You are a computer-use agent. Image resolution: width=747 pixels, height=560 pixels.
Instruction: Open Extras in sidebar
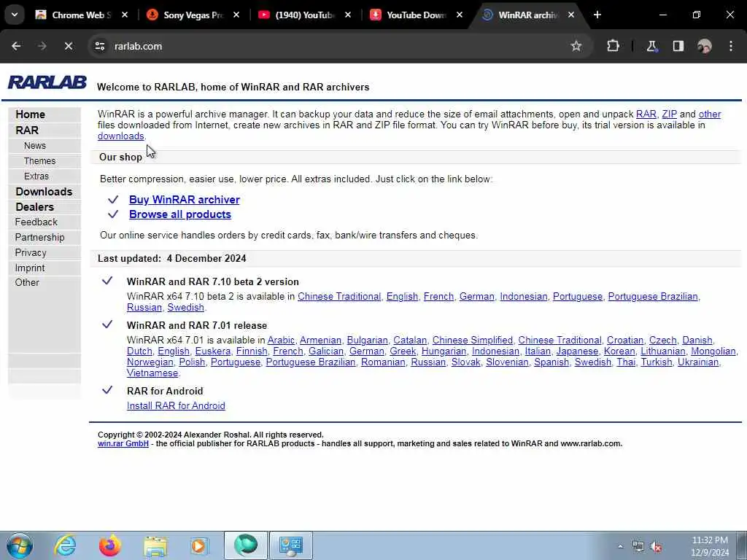point(36,176)
